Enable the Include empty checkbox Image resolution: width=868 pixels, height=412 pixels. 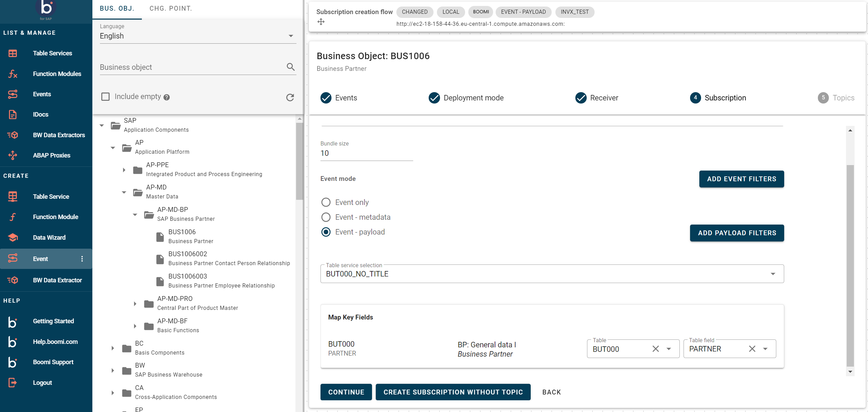pos(105,97)
